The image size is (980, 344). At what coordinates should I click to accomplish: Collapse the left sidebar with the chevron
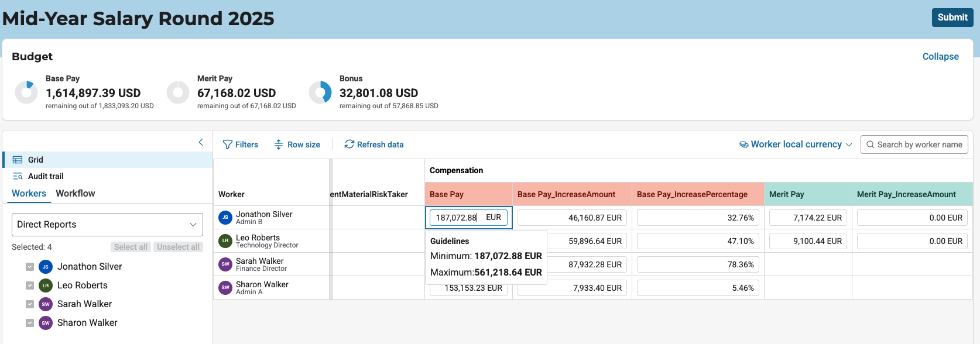(201, 142)
